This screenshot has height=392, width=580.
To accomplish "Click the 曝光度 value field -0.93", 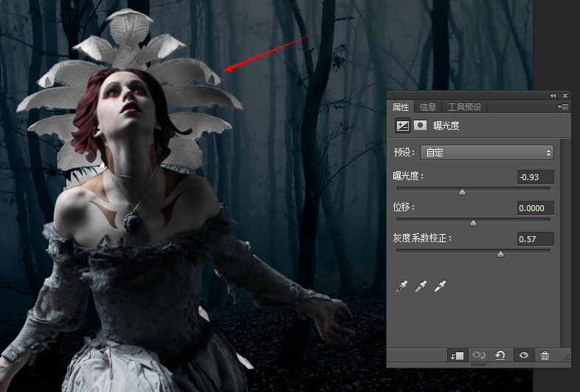I will [x=535, y=177].
